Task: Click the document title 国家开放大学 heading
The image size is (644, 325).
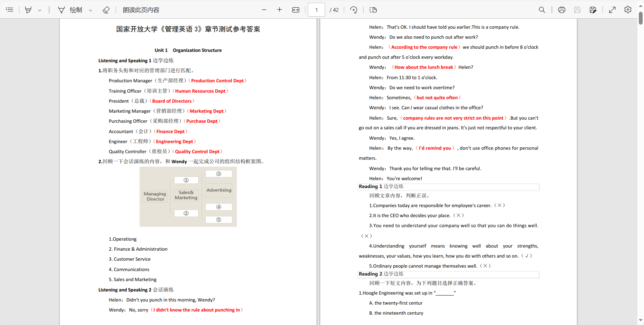Action: coord(188,29)
